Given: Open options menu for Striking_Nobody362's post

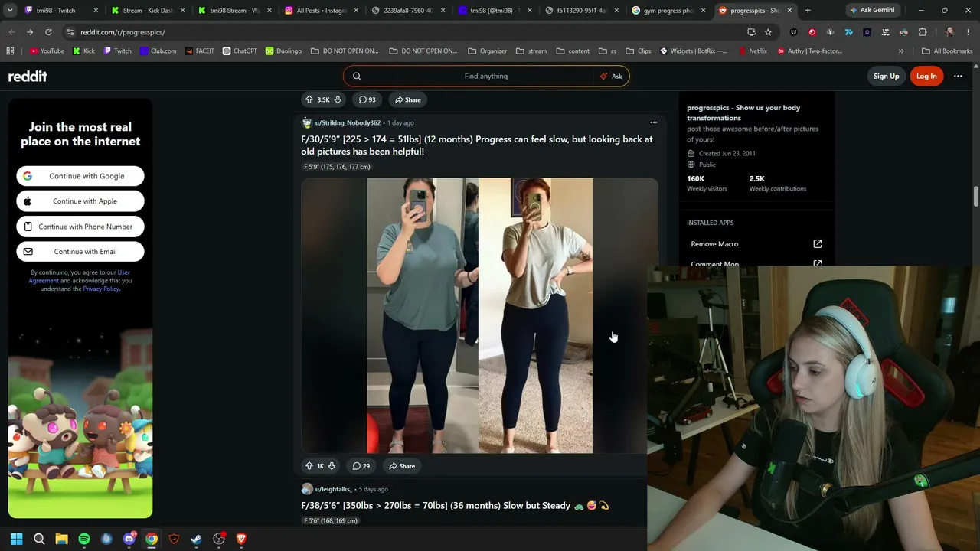Looking at the screenshot, I should (653, 122).
